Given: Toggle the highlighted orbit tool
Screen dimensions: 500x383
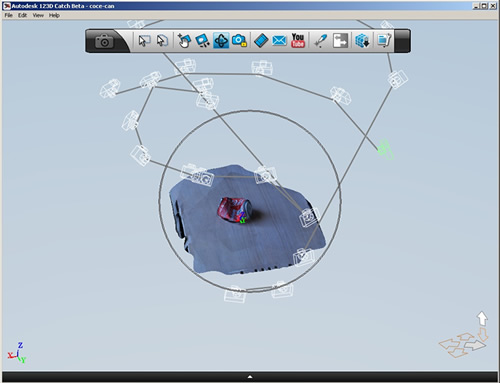Looking at the screenshot, I should (x=221, y=41).
